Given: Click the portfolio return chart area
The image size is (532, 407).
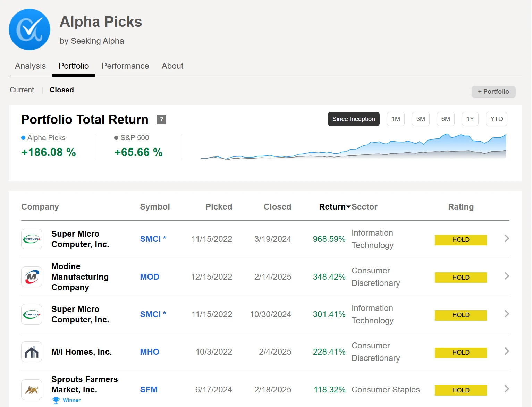Looking at the screenshot, I should click(x=353, y=147).
